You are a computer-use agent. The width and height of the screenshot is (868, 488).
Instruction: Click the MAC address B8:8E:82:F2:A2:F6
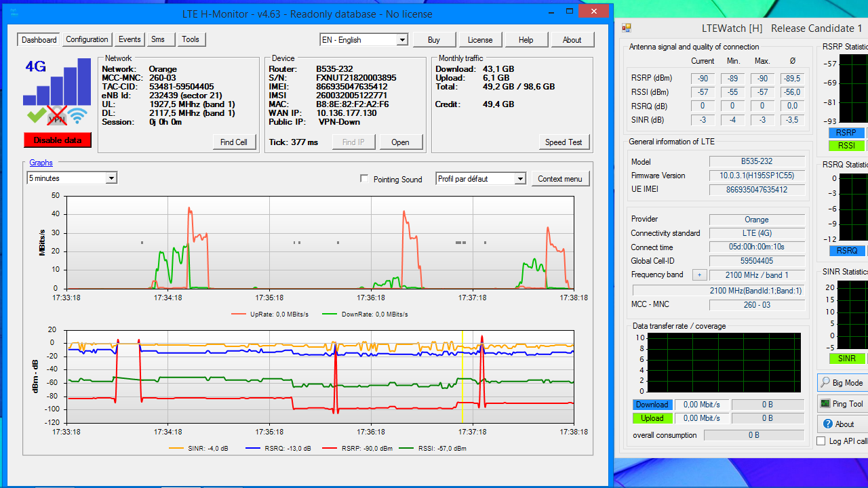[x=353, y=104]
